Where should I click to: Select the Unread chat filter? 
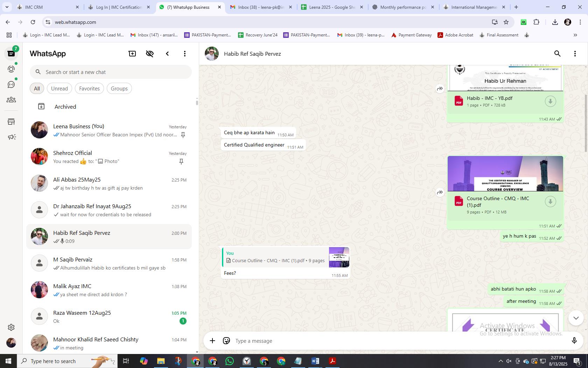click(x=59, y=88)
